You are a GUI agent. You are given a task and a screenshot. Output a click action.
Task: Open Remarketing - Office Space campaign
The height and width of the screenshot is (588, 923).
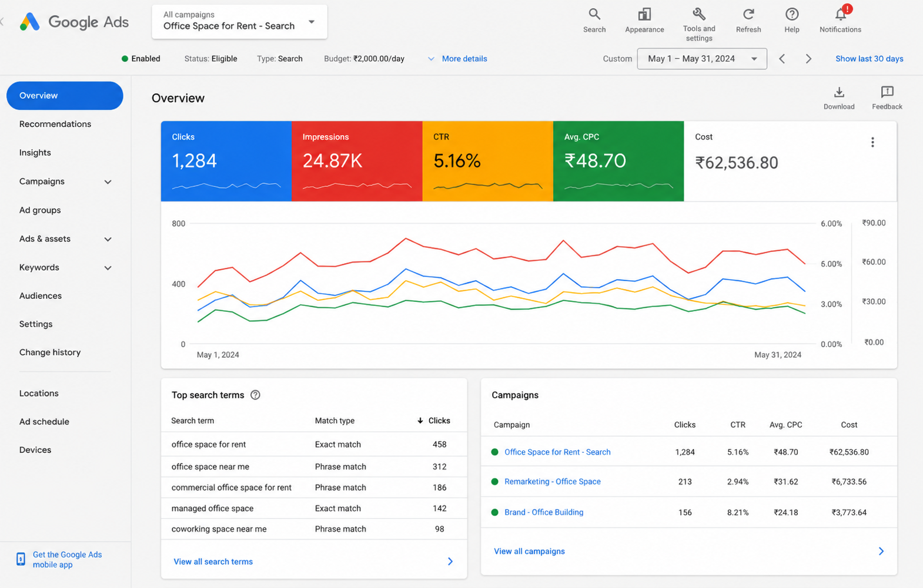(553, 482)
